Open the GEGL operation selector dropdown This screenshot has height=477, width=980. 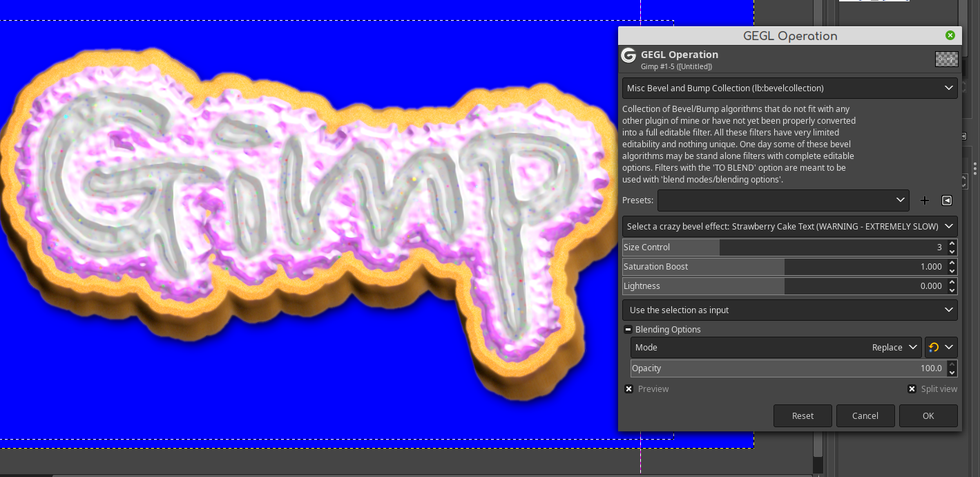click(789, 88)
